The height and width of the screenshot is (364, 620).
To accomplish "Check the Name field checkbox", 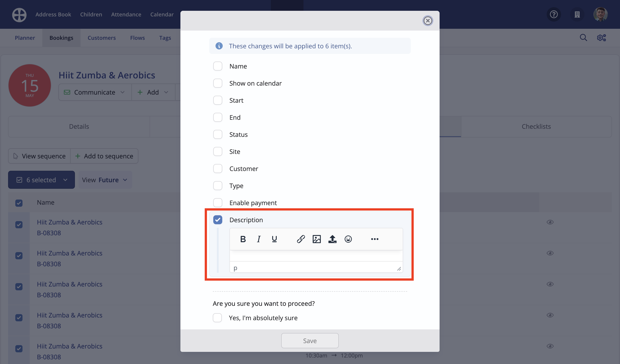I will 218,66.
